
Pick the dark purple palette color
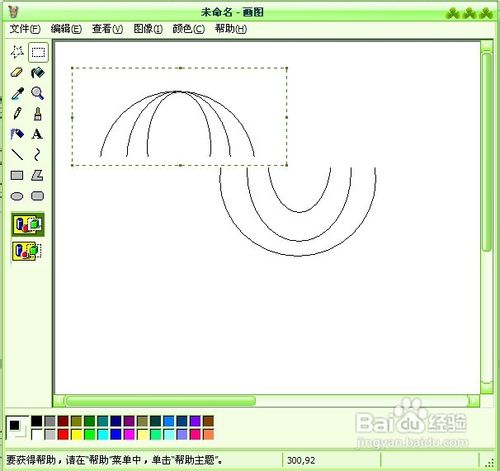pyautogui.click(x=129, y=421)
